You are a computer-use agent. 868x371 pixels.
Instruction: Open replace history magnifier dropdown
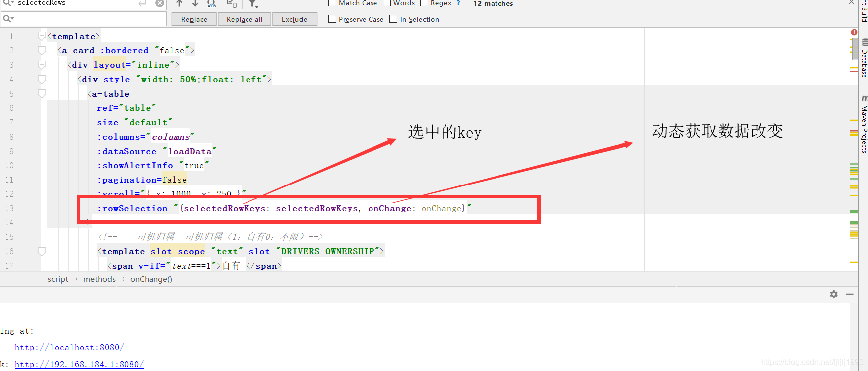(x=8, y=19)
